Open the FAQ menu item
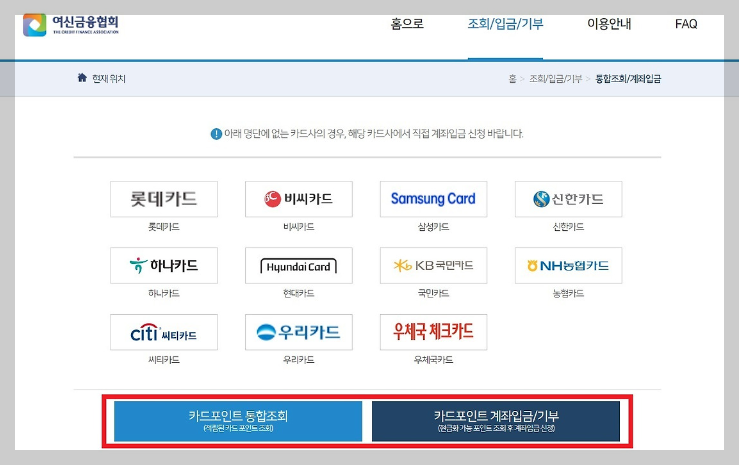This screenshot has width=739, height=465. [686, 24]
